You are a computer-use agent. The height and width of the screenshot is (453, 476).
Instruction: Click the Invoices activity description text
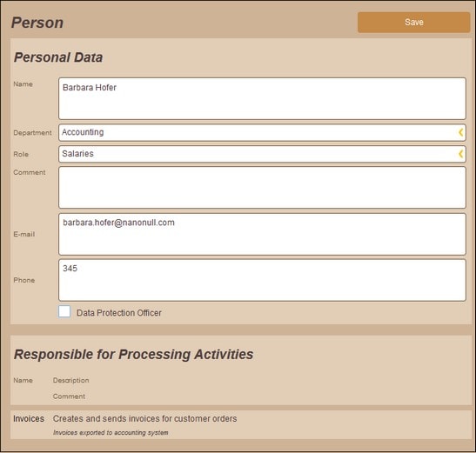pyautogui.click(x=144, y=419)
